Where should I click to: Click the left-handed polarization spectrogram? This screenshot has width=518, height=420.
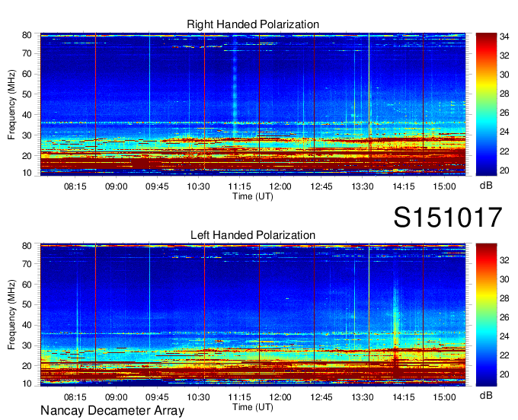(253, 315)
